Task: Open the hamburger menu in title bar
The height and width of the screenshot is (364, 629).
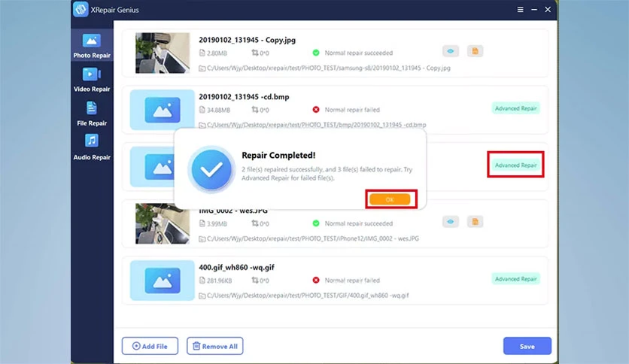Action: pos(521,10)
